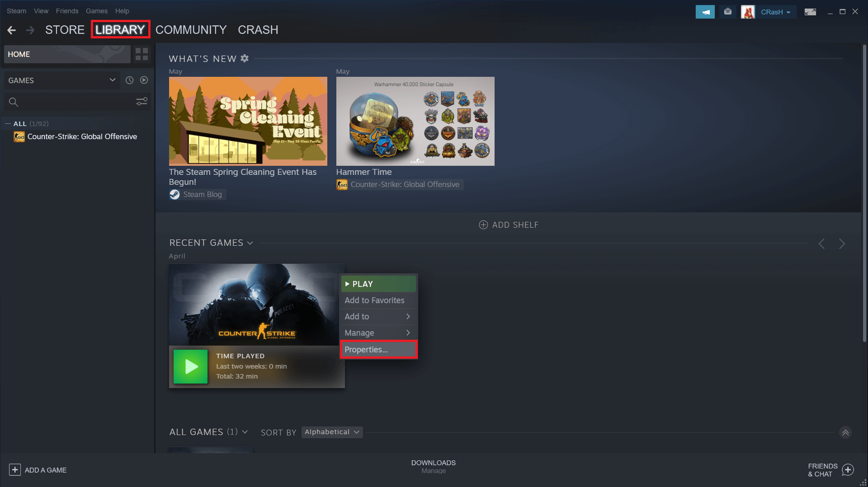Go forward with the right arrow
Screen dimensions: 868x487
point(30,30)
